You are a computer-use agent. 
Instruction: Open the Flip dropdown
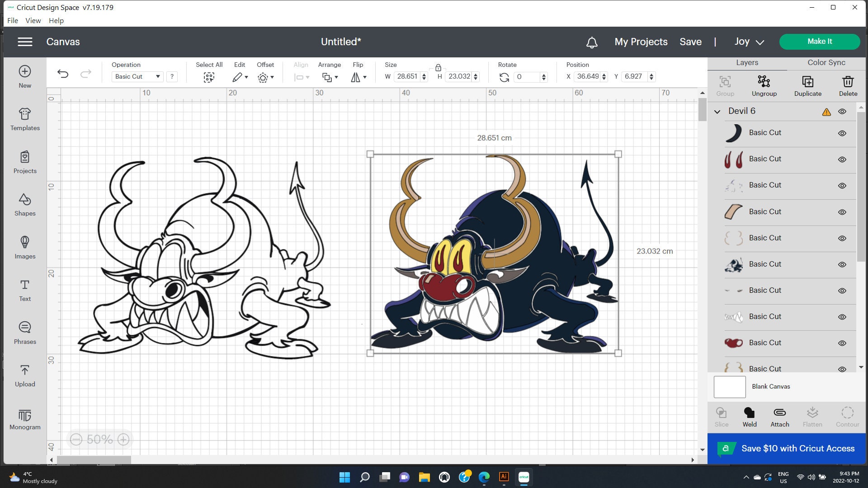(x=359, y=78)
